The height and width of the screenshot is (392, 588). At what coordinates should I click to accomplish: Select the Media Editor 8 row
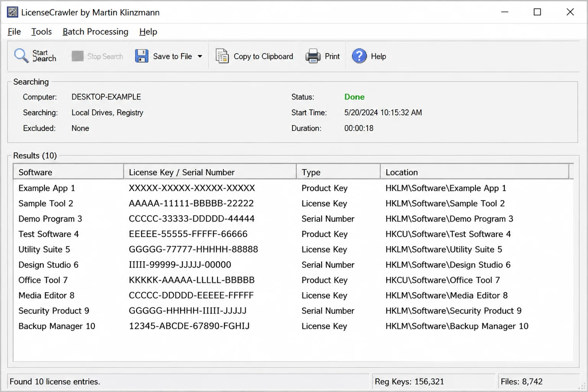click(x=293, y=295)
